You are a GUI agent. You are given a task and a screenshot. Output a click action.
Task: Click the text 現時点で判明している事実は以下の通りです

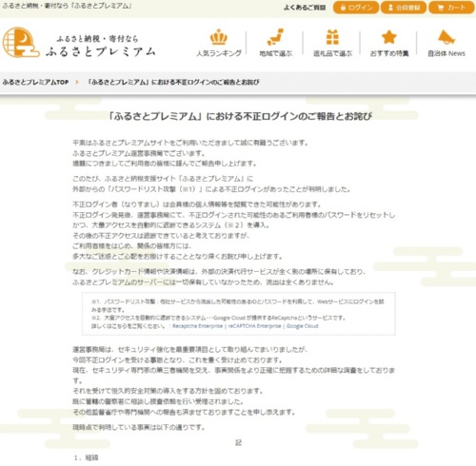(139, 427)
